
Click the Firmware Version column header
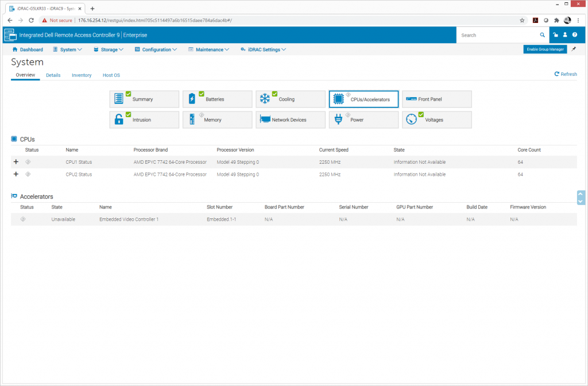coord(528,207)
